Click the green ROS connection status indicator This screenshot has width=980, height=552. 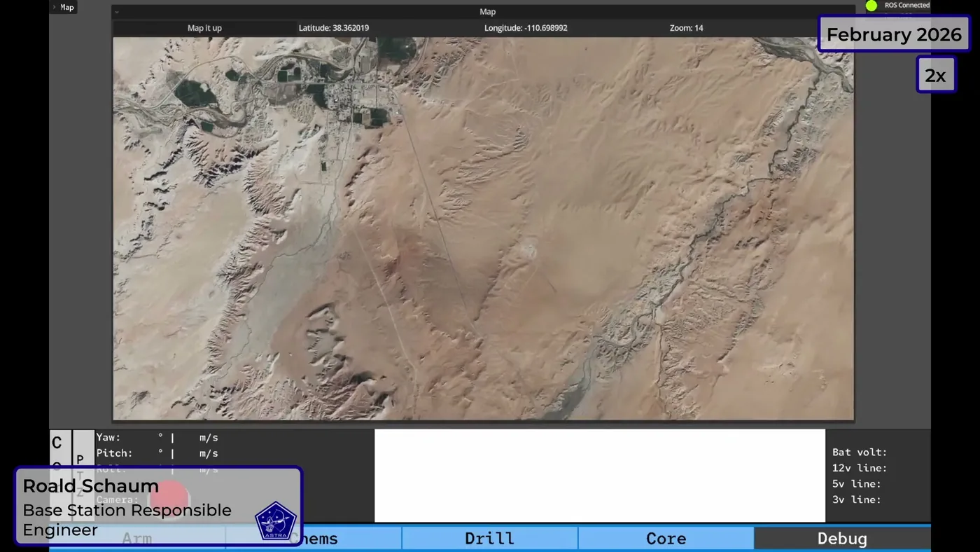coord(871,6)
